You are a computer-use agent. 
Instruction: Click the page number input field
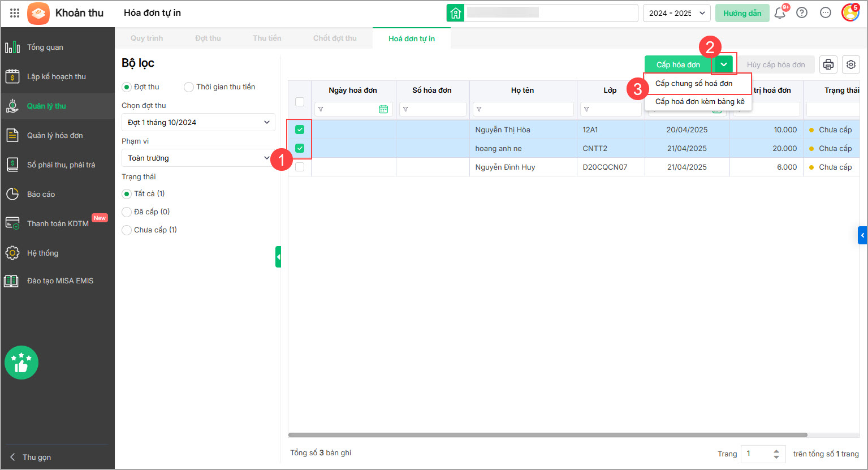(x=758, y=454)
